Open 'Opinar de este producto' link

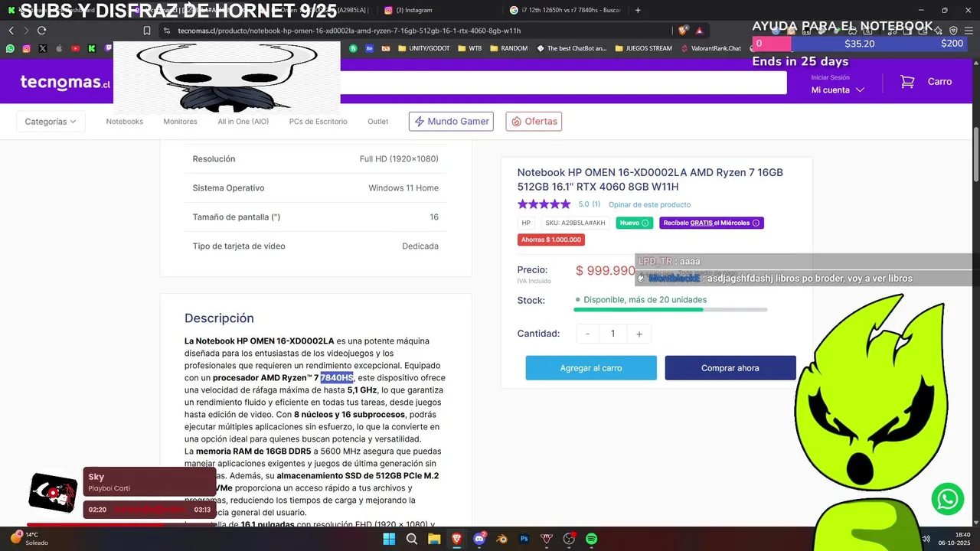coord(649,204)
